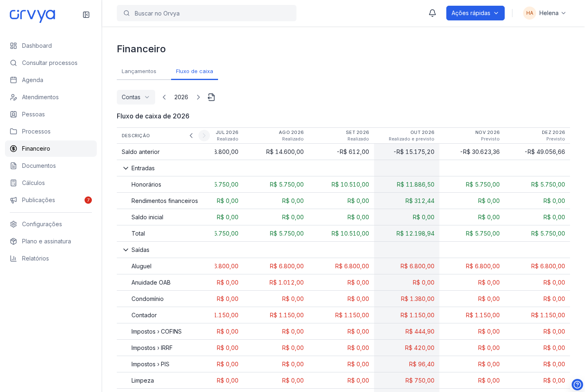
Task: Open Plano e assinatura
Action: [x=51, y=241]
